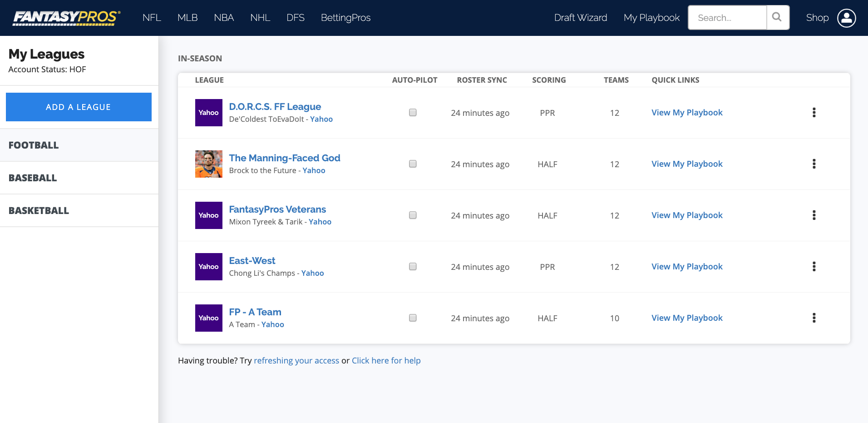The height and width of the screenshot is (423, 868).
Task: Click the Yahoo logo for D.O.R.C.S. FF League
Action: coord(209,113)
